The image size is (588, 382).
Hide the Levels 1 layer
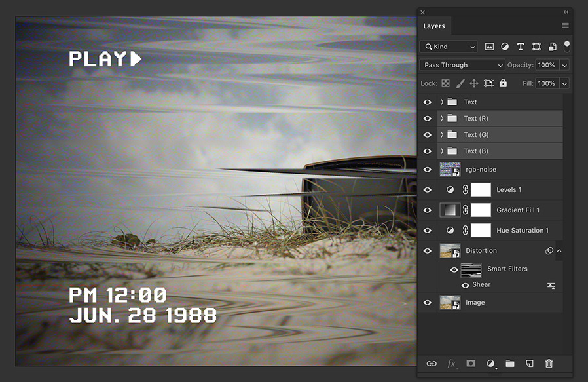[x=427, y=190]
